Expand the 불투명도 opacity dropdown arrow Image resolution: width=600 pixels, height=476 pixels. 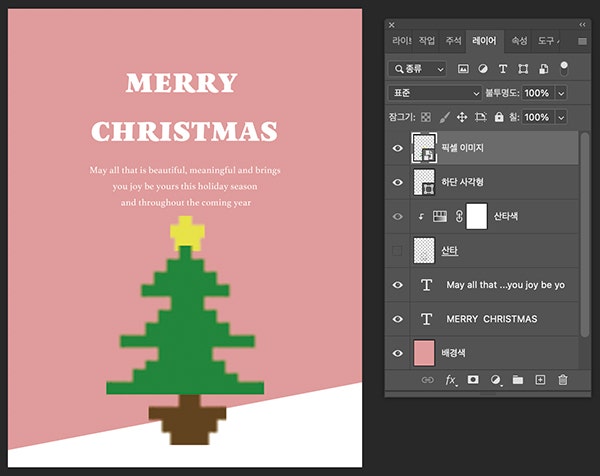[x=561, y=92]
